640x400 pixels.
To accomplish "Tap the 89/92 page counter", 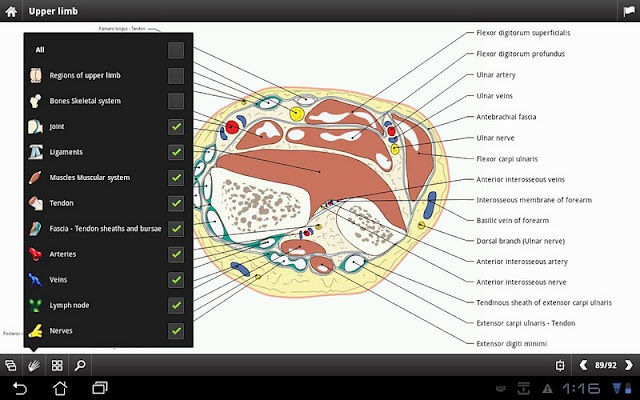I will pos(606,365).
